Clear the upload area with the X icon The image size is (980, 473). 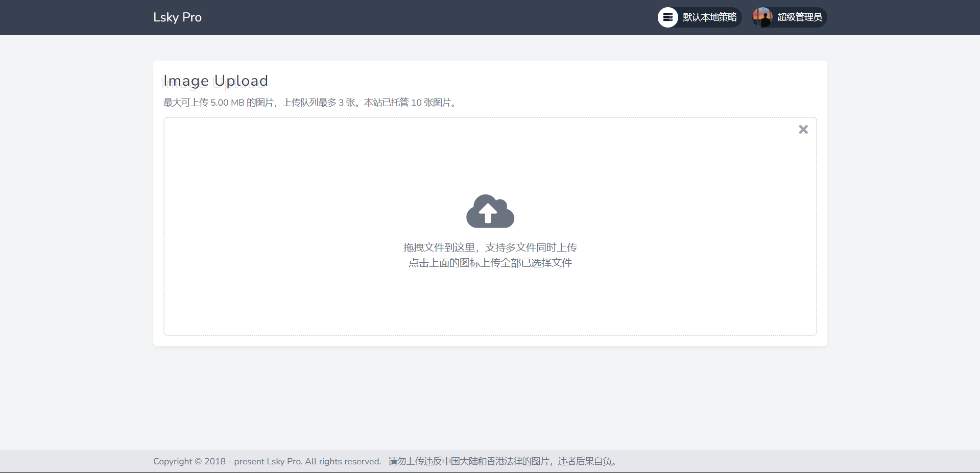pyautogui.click(x=803, y=130)
